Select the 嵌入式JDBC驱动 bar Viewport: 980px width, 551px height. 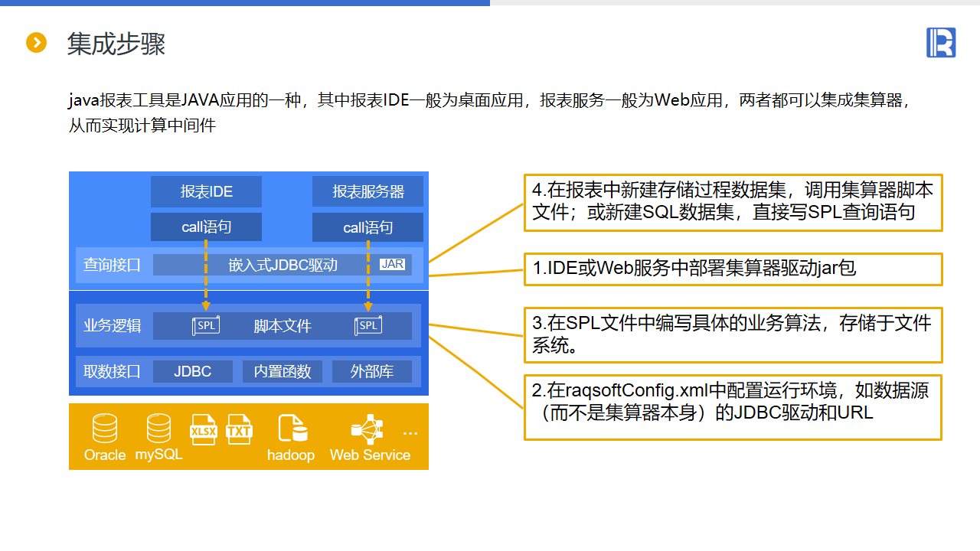click(x=283, y=265)
